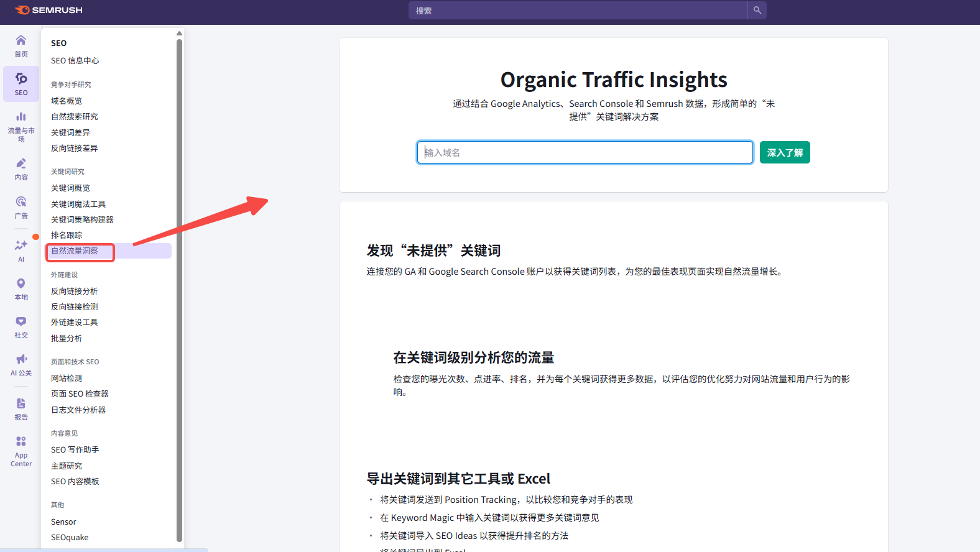980x552 pixels.
Task: Click the Organic Traffic Insights title
Action: [614, 80]
